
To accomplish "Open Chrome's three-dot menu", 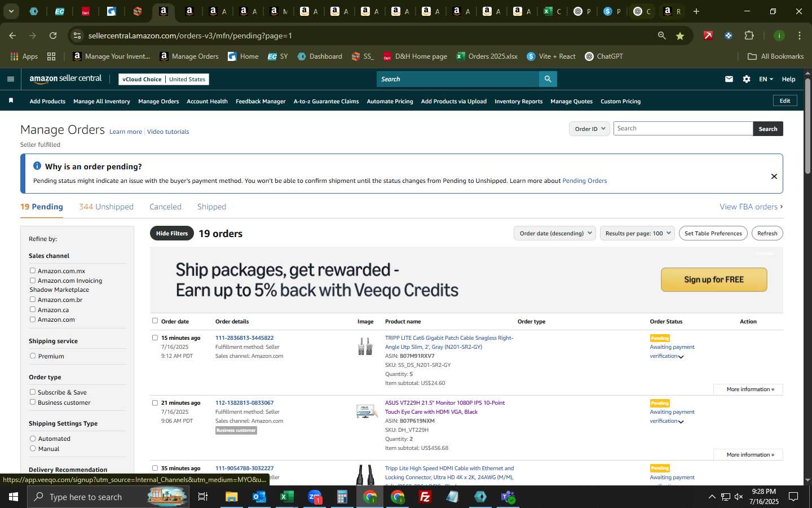I will (800, 36).
